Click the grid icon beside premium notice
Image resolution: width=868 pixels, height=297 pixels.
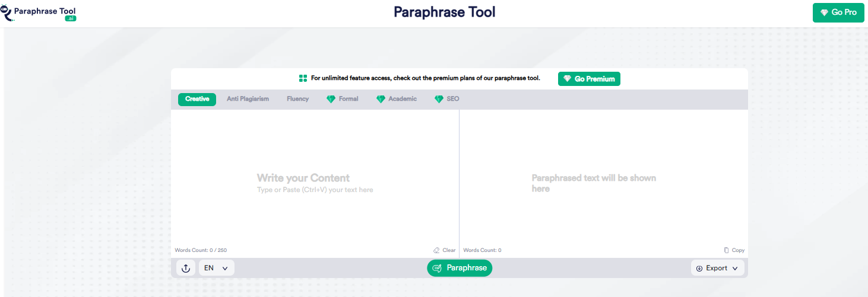click(x=303, y=78)
